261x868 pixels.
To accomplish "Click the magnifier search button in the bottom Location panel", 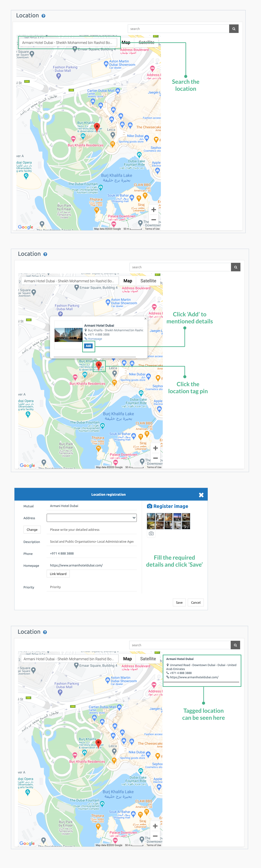I will tap(235, 645).
